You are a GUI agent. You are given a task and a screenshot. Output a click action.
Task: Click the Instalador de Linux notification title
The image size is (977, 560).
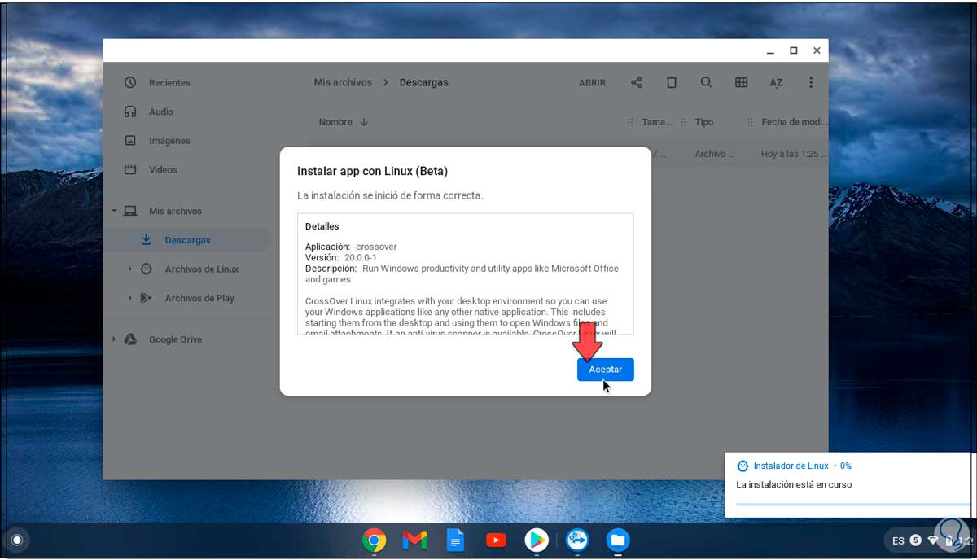[x=791, y=466]
